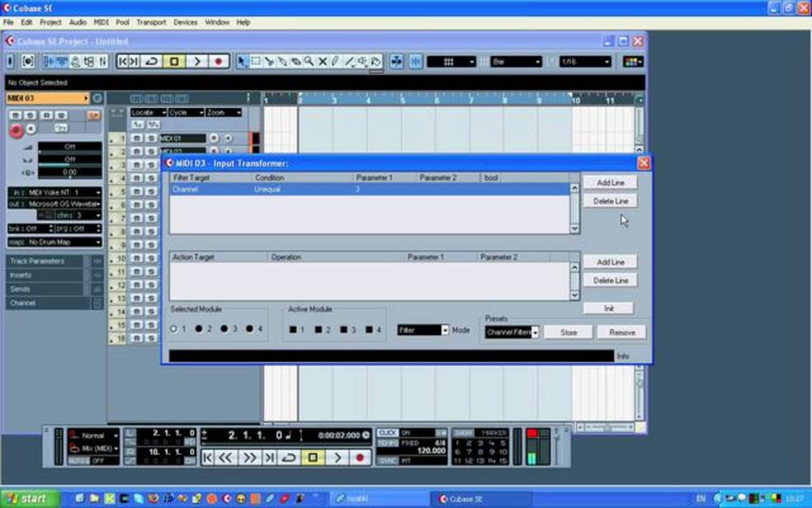Image resolution: width=812 pixels, height=508 pixels.
Task: Click Fast Forward on the transport panel
Action: (249, 457)
